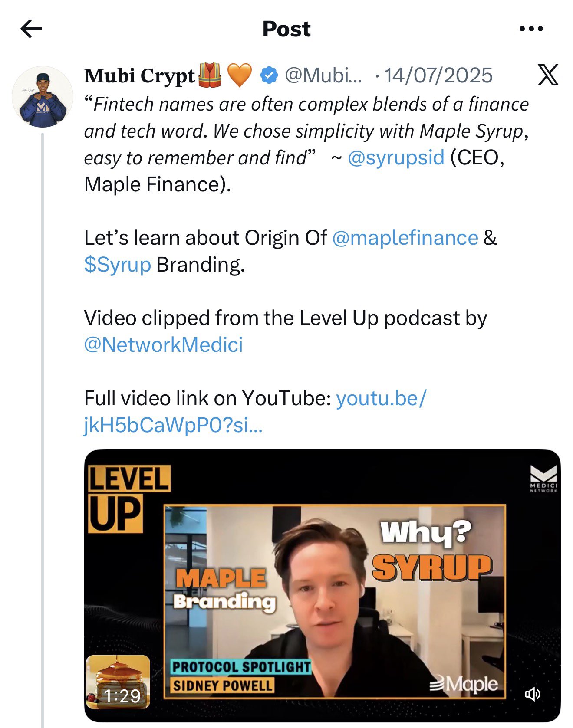The image size is (573, 728).
Task: Open the @maplefinance mention link
Action: click(x=405, y=238)
